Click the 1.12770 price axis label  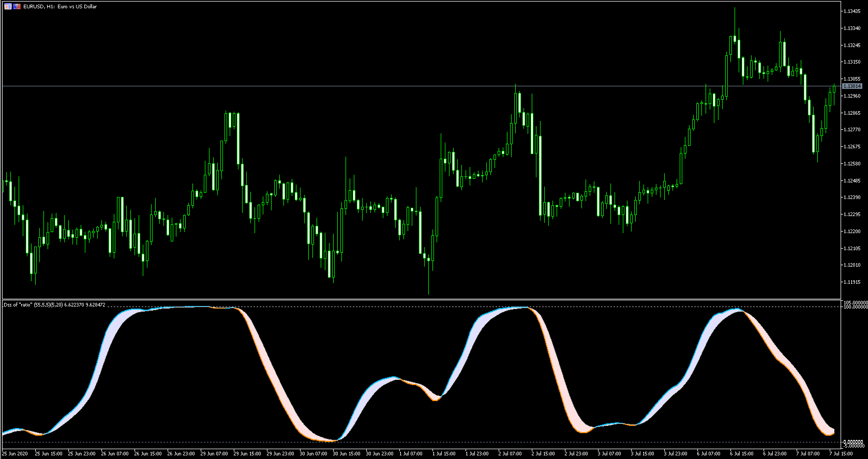(x=852, y=130)
